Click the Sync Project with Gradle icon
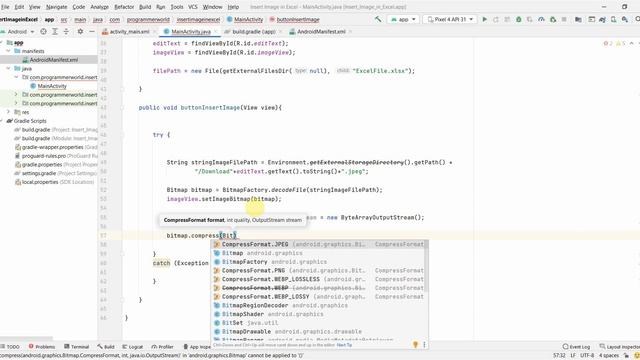 (x=602, y=19)
